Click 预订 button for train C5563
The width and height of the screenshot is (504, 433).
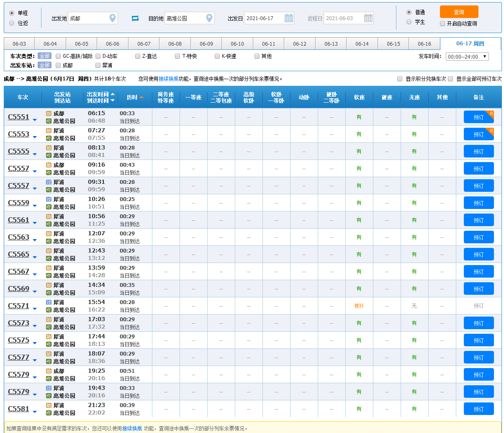478,237
